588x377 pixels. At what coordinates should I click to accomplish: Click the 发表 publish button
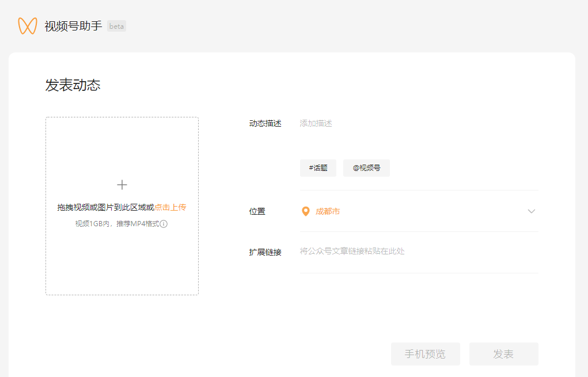(x=503, y=354)
